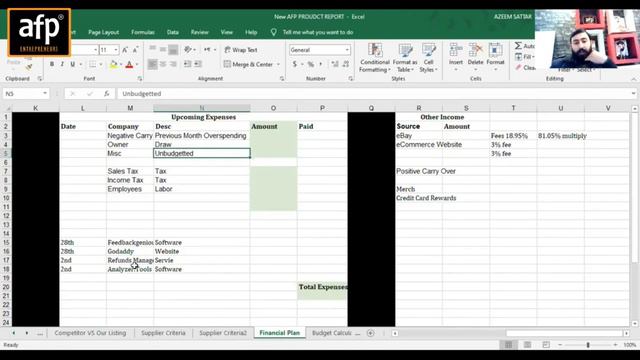Open the View ribbon tab

pyautogui.click(x=227, y=32)
